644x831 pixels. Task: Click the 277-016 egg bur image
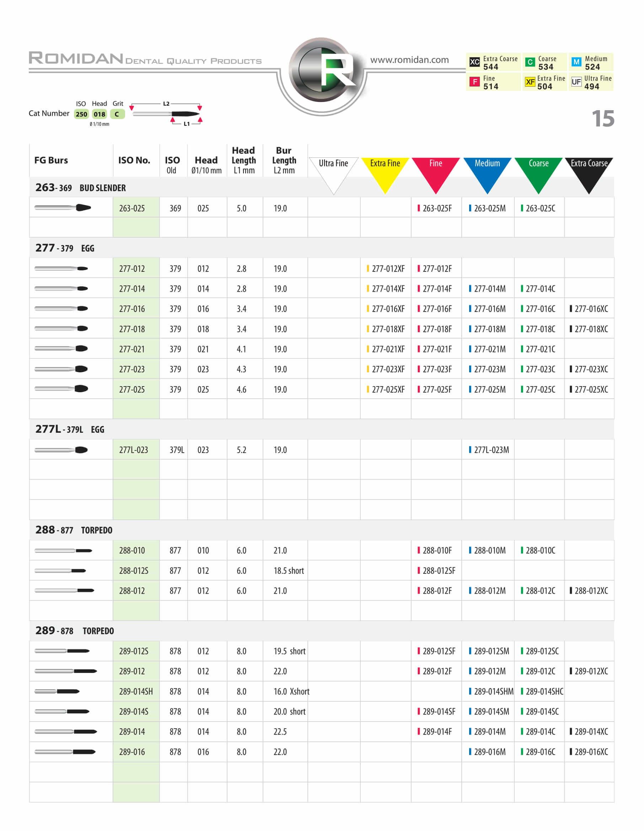pos(61,309)
